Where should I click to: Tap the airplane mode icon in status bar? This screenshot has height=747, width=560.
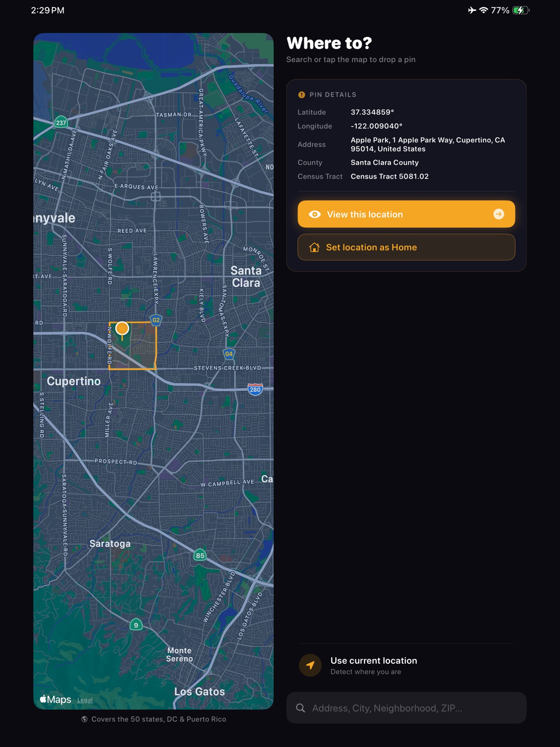(x=472, y=10)
